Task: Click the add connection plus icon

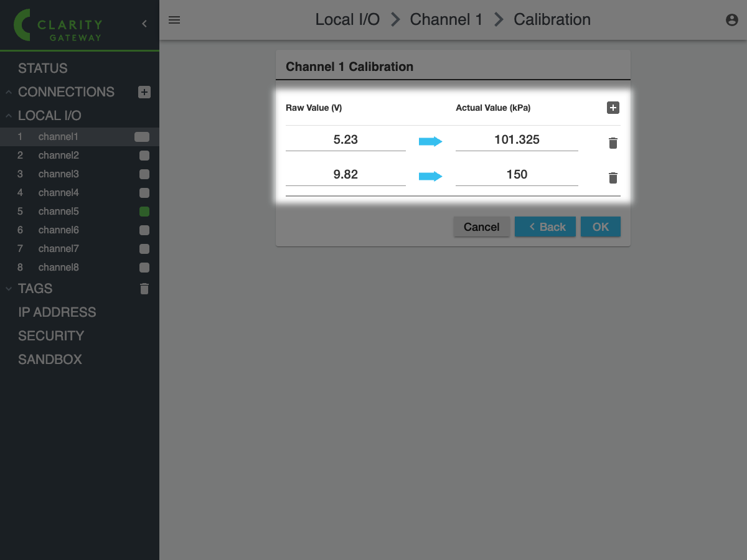Action: coord(144,92)
